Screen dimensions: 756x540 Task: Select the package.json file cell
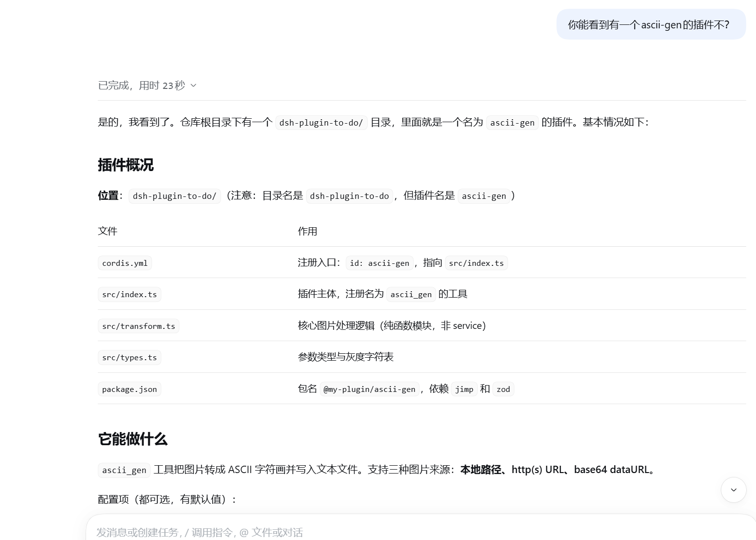pos(130,389)
